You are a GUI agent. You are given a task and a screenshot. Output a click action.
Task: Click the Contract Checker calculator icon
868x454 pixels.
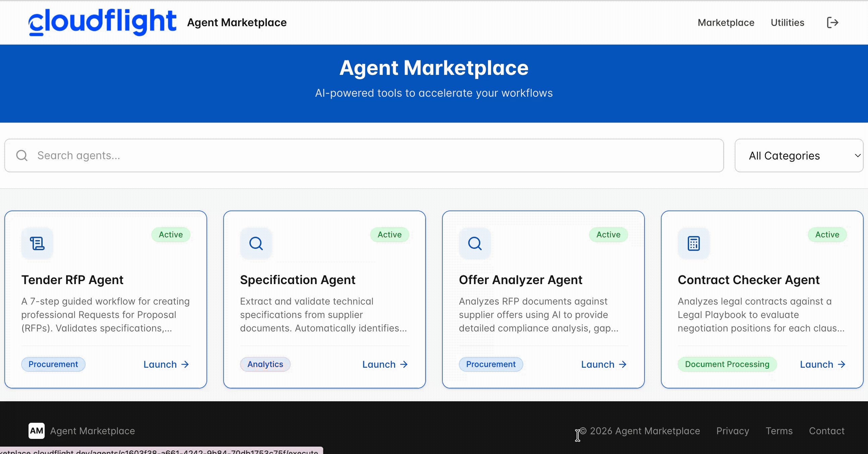693,243
